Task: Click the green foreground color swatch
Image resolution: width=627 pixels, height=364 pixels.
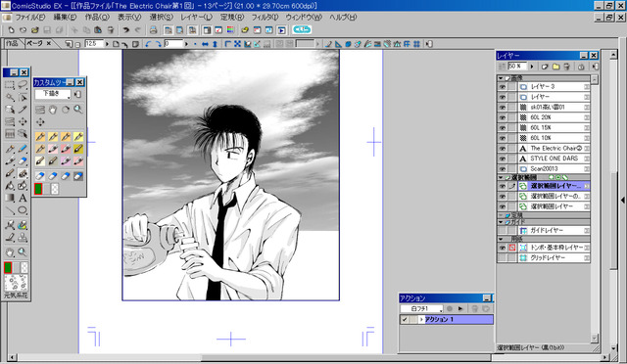Action: tap(8, 267)
